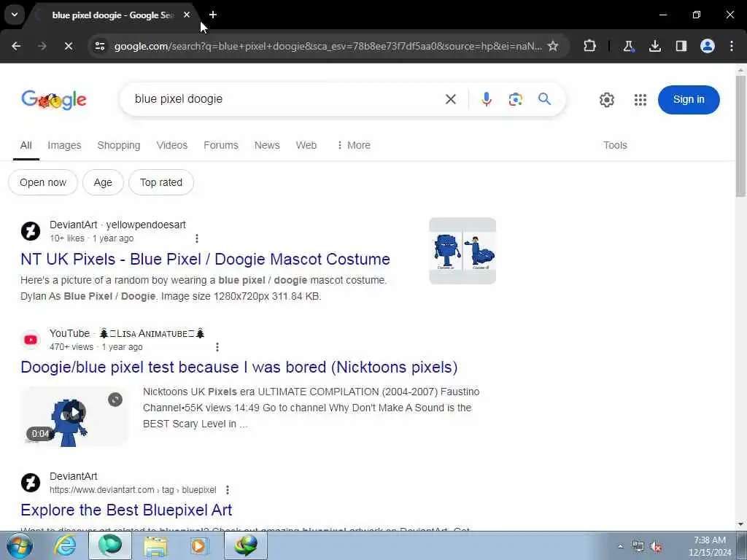The width and height of the screenshot is (747, 560).
Task: Clear the search box text
Action: 451,99
